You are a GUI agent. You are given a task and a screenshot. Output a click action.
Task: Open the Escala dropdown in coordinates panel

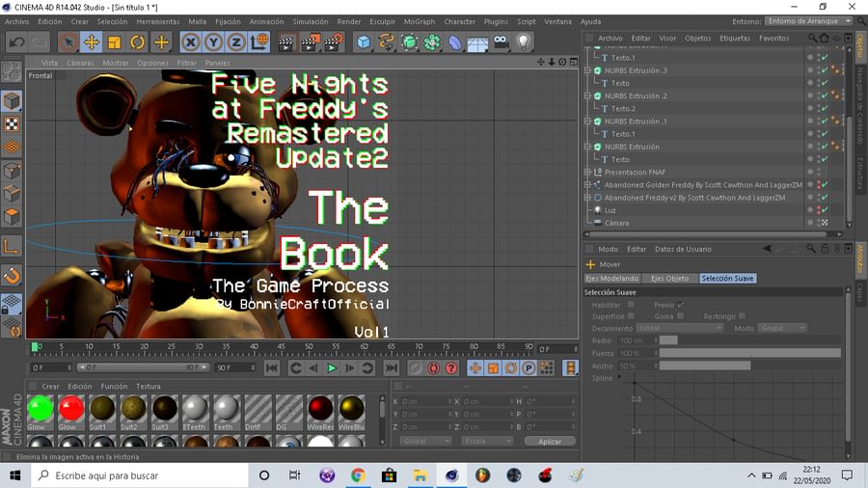[487, 442]
